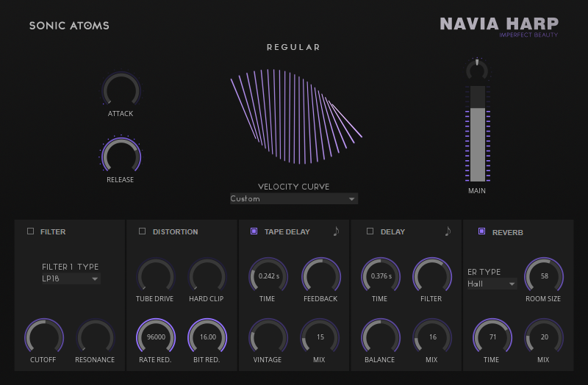Image resolution: width=588 pixels, height=385 pixels.
Task: Open the Velocity Curve Custom dropdown
Action: (x=293, y=199)
